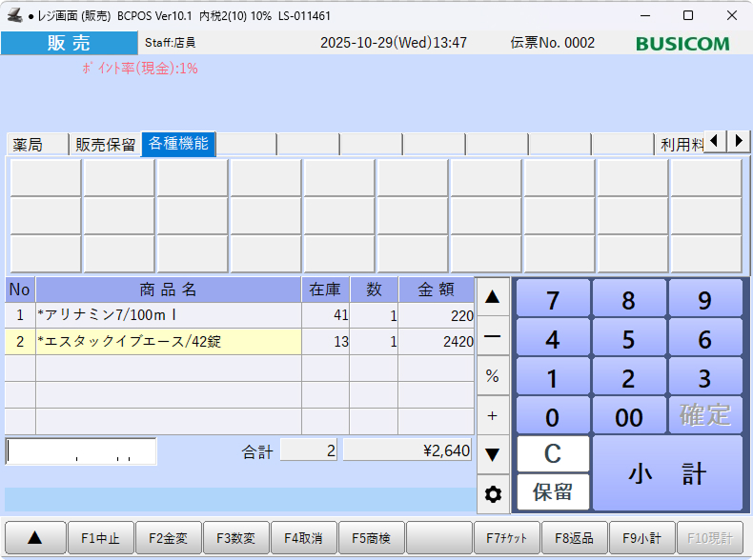Open the 薬局 tab

37,145
